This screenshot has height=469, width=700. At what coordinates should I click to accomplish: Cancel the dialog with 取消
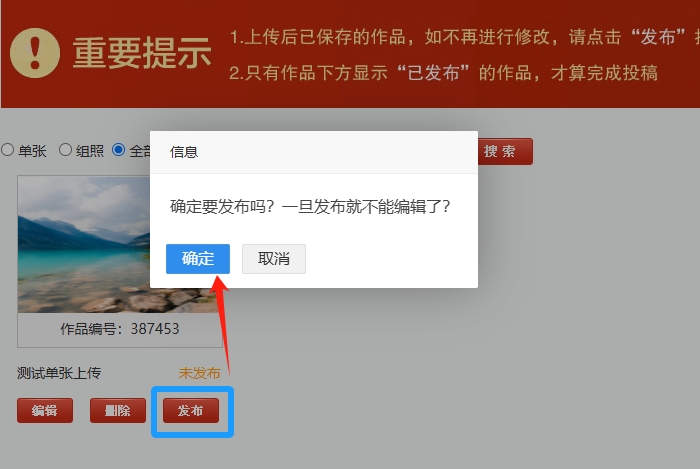coord(274,259)
